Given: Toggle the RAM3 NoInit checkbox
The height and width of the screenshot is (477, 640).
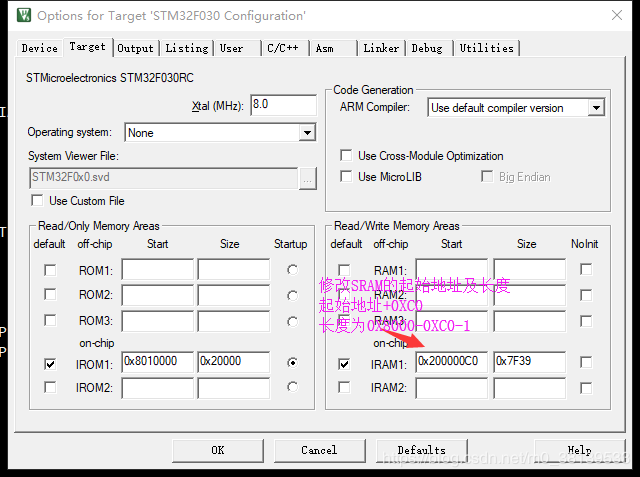Looking at the screenshot, I should point(586,321).
